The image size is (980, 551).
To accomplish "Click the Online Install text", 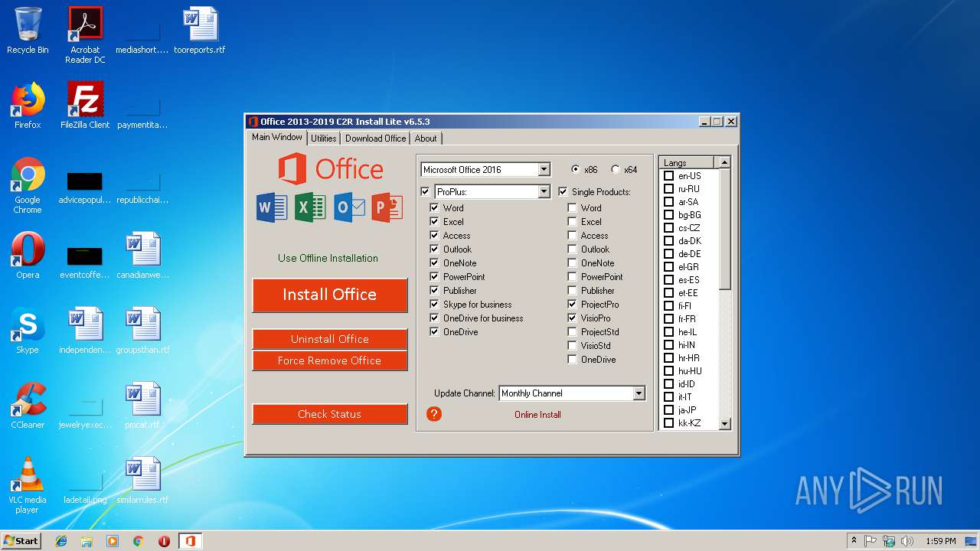I will (x=537, y=415).
